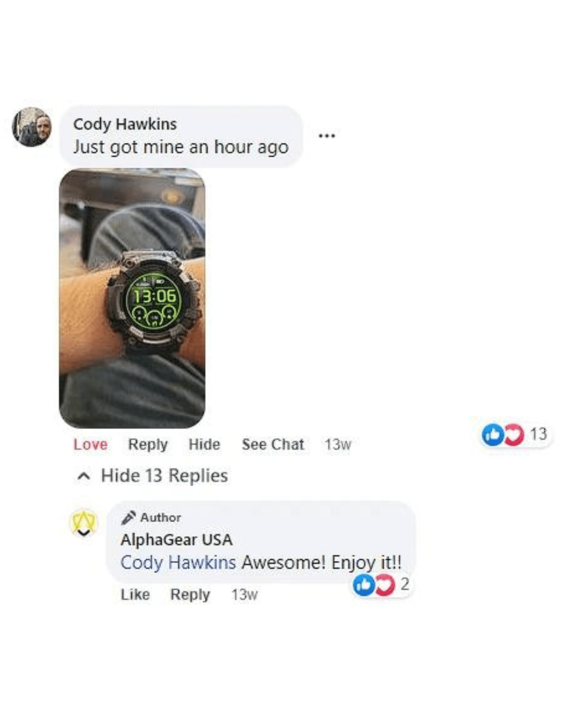Reply to the AlphaGear USA comment
588x706 pixels.
(190, 595)
